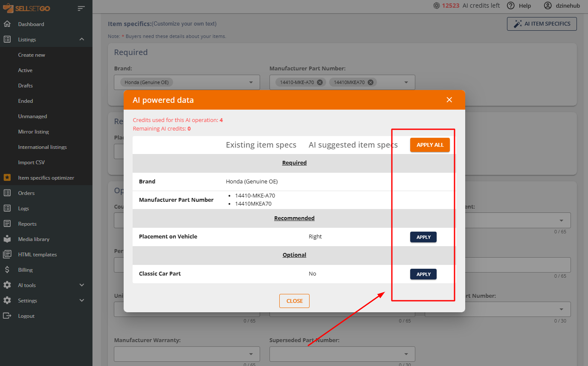Viewport: 588px width, 366px height.
Task: Click the Logout icon in sidebar
Action: tap(7, 316)
